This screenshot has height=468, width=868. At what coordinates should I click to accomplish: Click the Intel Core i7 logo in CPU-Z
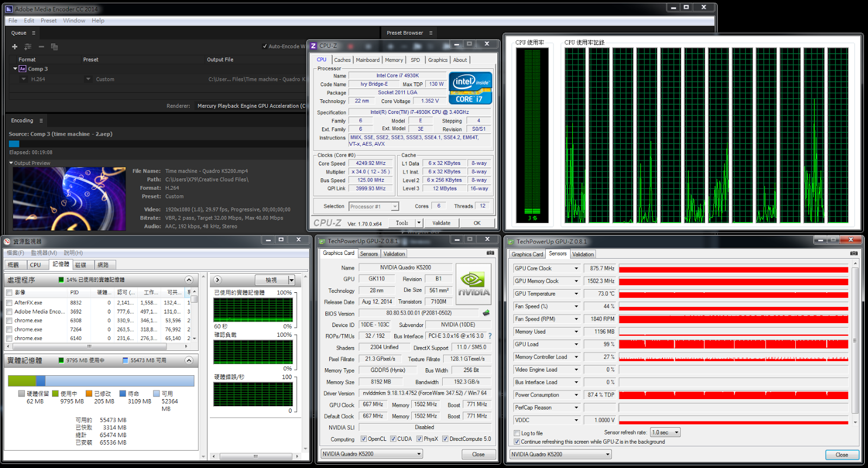pos(470,88)
